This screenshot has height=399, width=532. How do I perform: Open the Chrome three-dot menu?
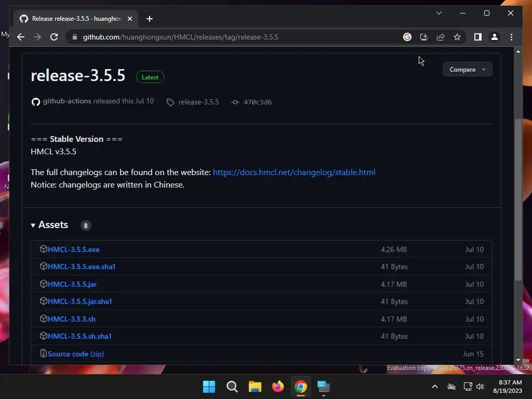point(511,37)
